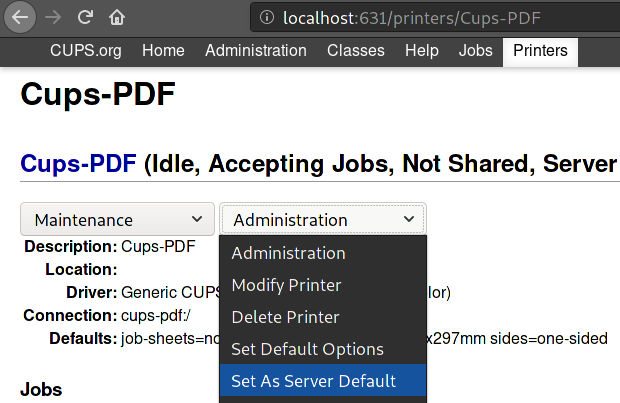Choose Modify Printer from the list

(x=323, y=285)
